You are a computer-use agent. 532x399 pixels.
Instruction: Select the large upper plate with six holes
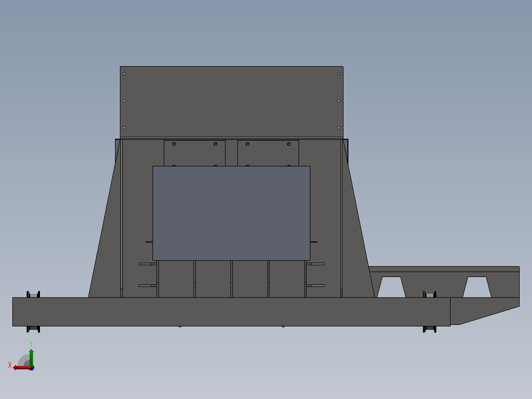click(x=231, y=102)
